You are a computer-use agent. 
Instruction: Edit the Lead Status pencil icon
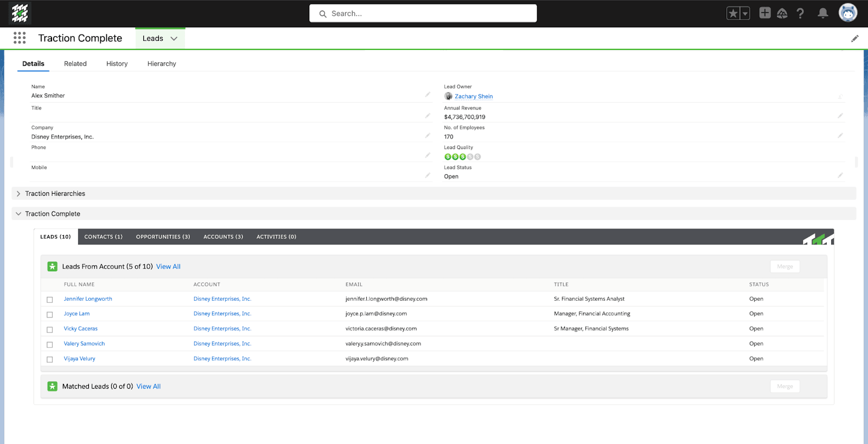pyautogui.click(x=840, y=175)
